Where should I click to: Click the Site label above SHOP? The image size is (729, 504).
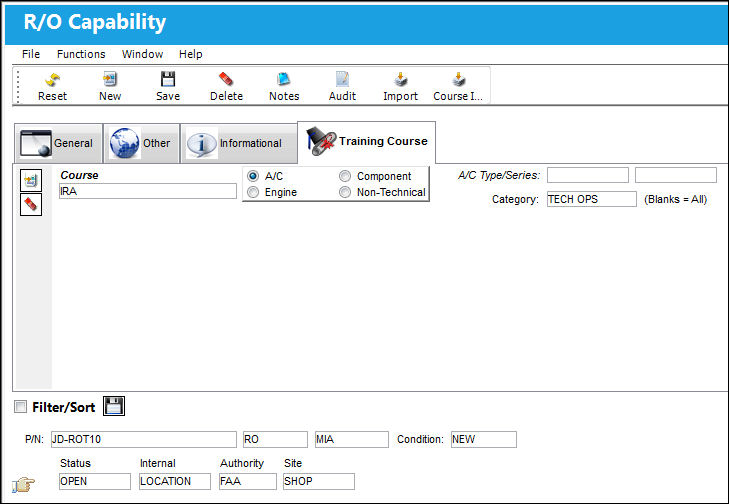tap(293, 463)
